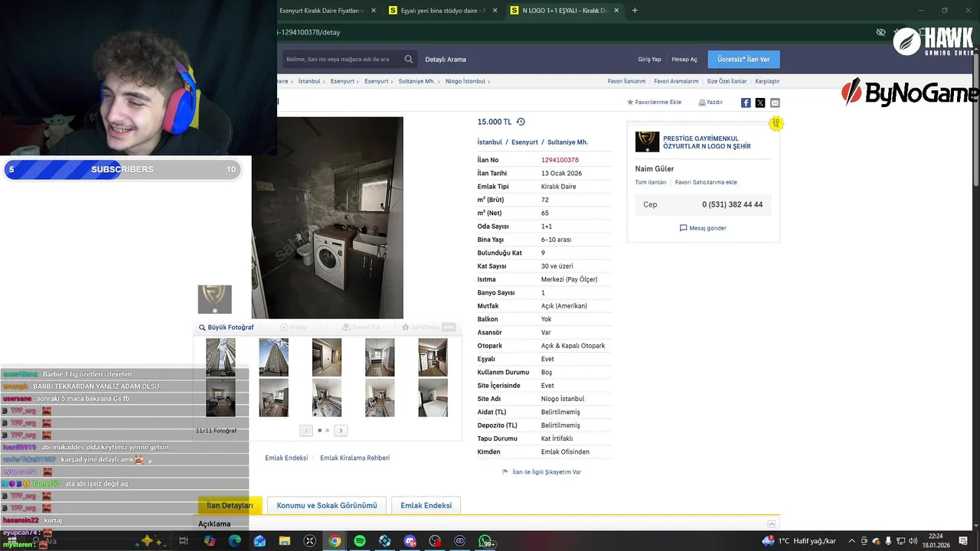980x551 pixels.
Task: Click Karşılaştır link
Action: point(767,81)
